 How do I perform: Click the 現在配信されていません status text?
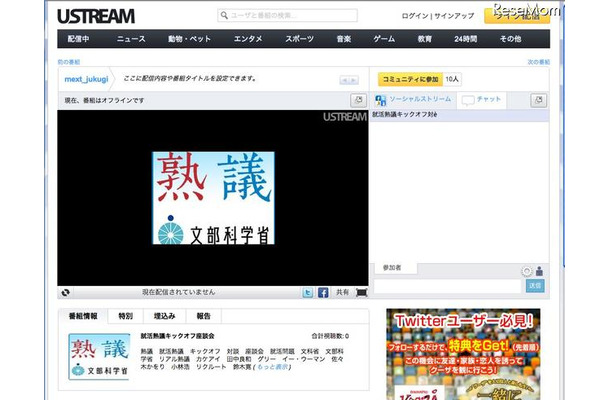pos(178,292)
